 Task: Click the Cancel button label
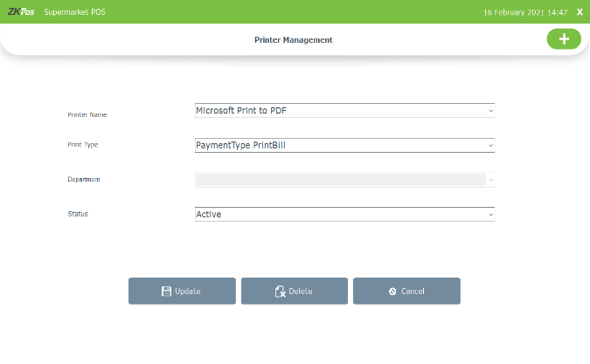[x=413, y=292]
